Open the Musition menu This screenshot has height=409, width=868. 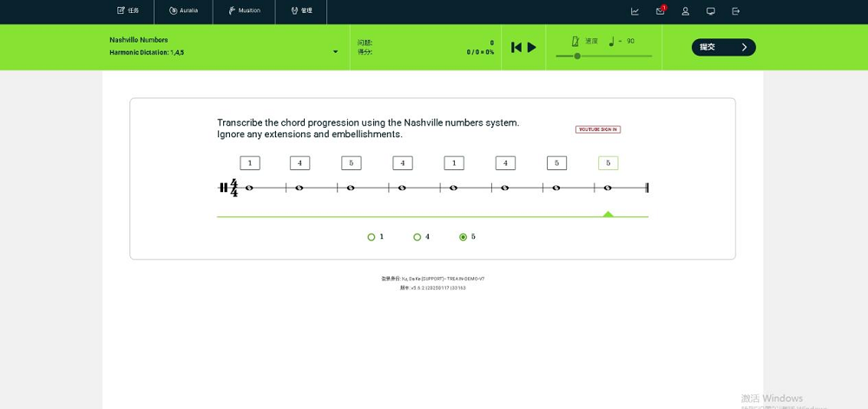244,10
